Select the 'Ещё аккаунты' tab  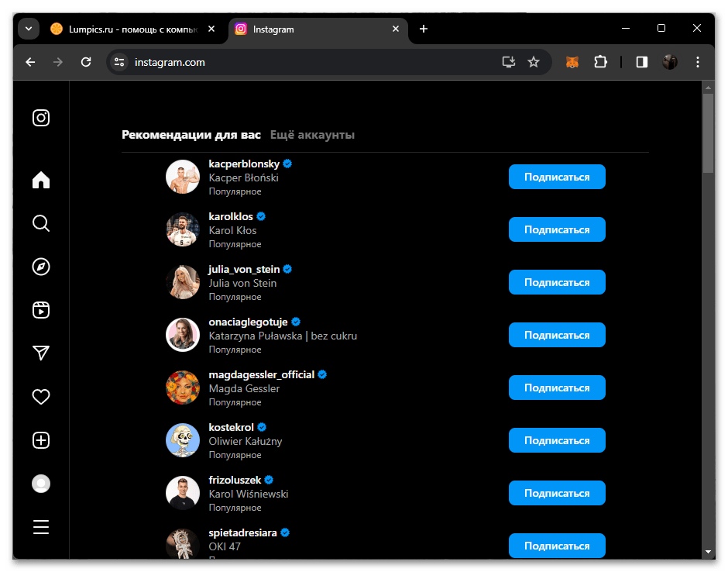click(x=312, y=135)
